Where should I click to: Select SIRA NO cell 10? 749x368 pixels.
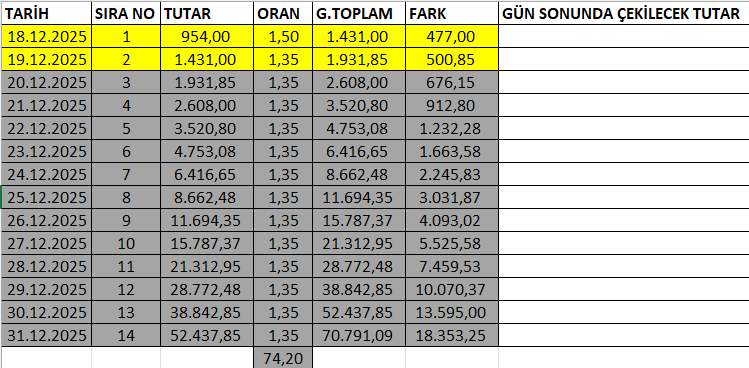126,243
